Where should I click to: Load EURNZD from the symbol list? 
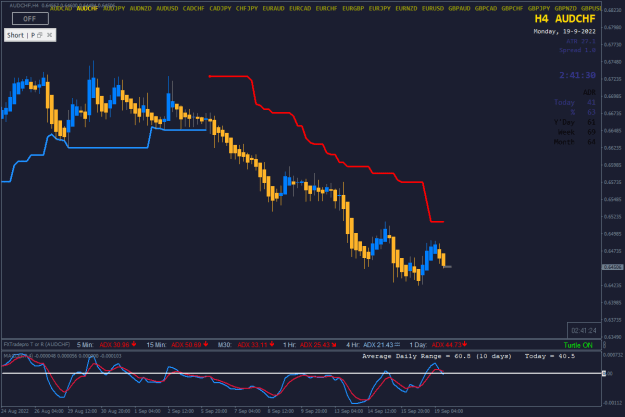(406, 8)
